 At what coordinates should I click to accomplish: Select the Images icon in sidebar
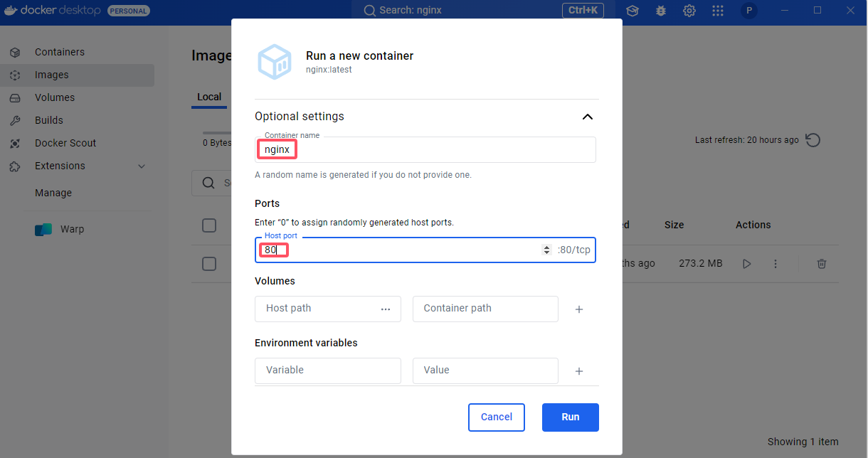tap(16, 75)
